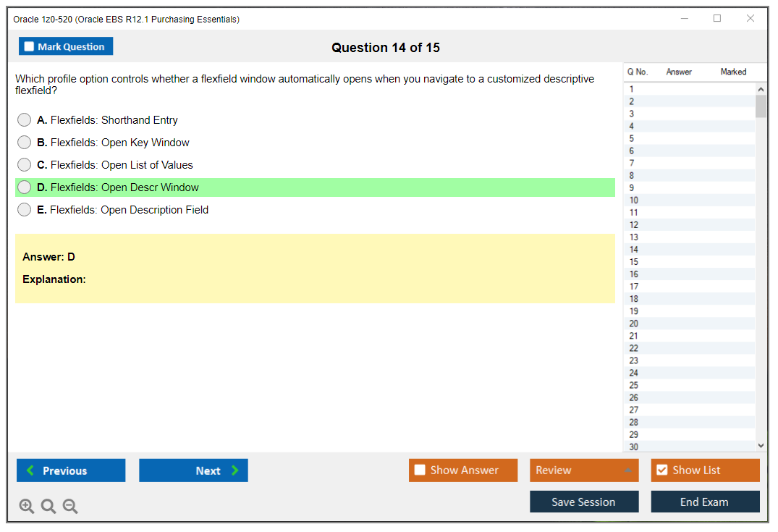Go to the Previous question
This screenshot has height=532, width=778.
[71, 470]
